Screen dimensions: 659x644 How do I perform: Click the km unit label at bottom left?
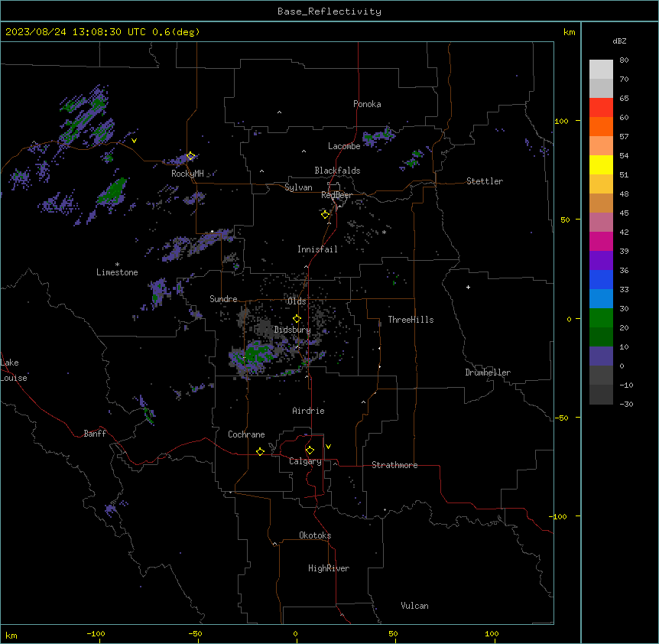pos(11,635)
